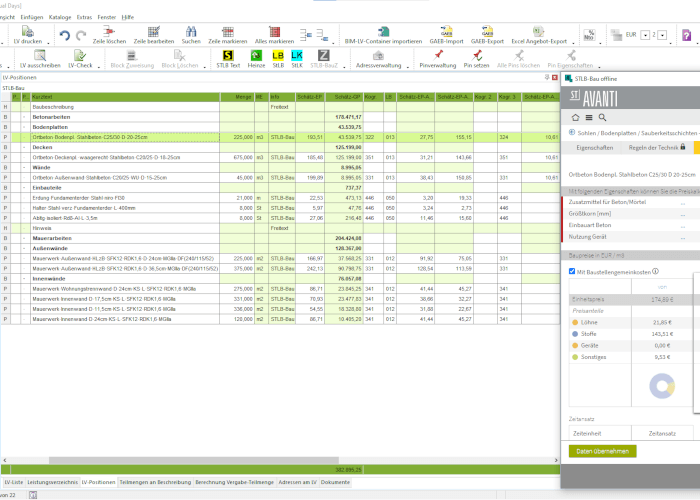Viewport: 700px width, 500px height.
Task: Click AVANTI magnifier search icon
Action: 602,117
